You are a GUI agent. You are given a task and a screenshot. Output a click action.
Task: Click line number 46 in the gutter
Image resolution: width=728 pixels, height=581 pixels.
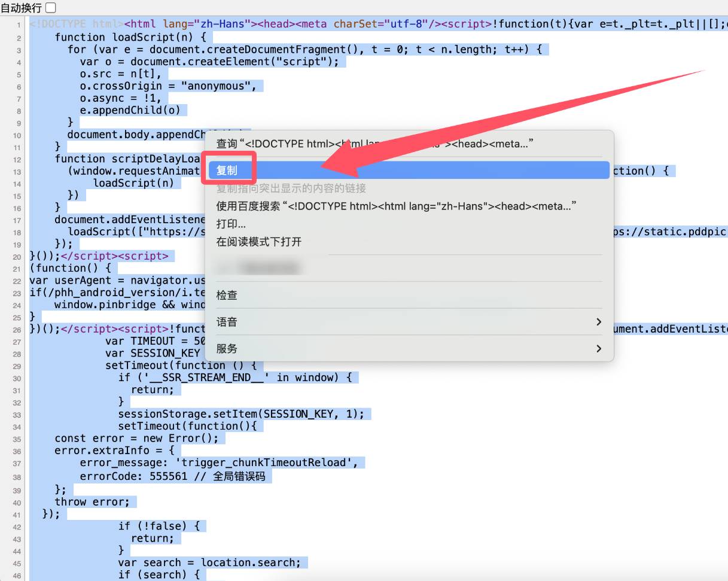18,575
